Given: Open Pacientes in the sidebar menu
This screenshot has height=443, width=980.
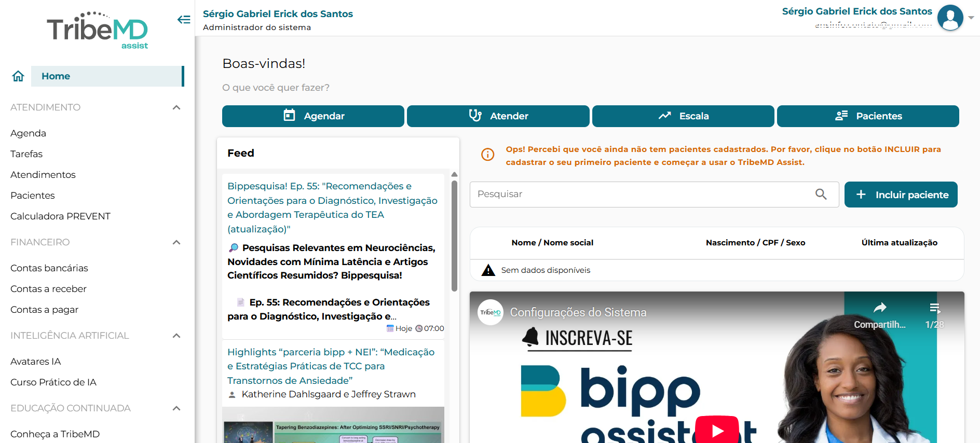Looking at the screenshot, I should 33,196.
